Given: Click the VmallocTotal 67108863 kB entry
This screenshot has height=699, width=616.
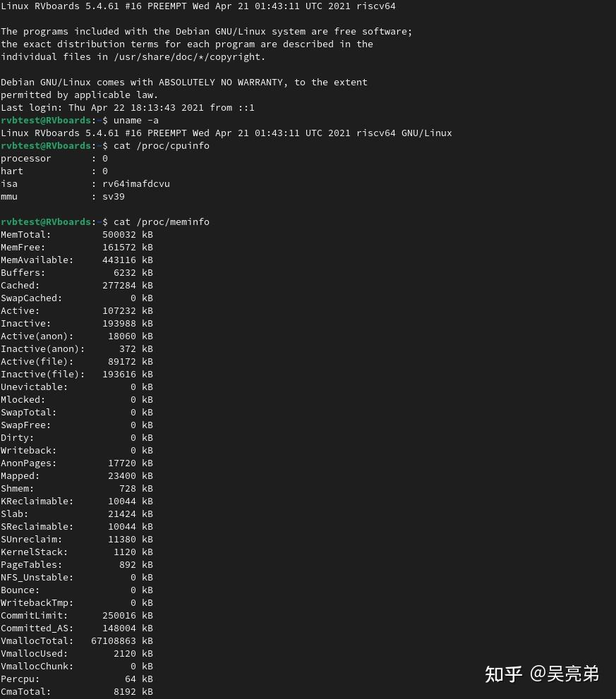Looking at the screenshot, I should click(78, 640).
